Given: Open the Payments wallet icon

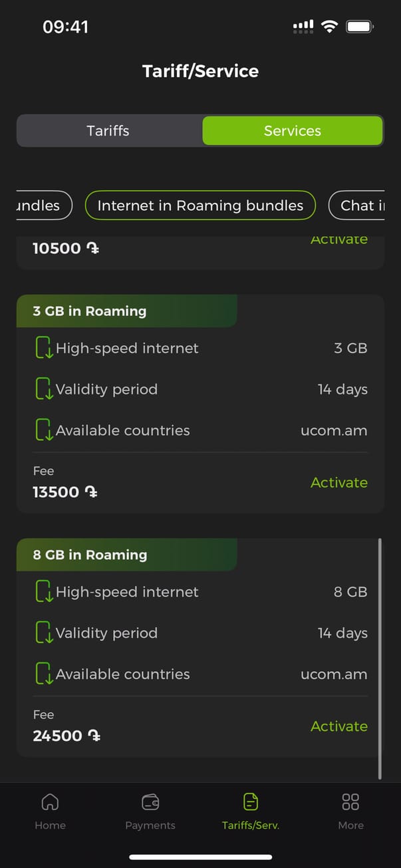Looking at the screenshot, I should click(x=150, y=801).
